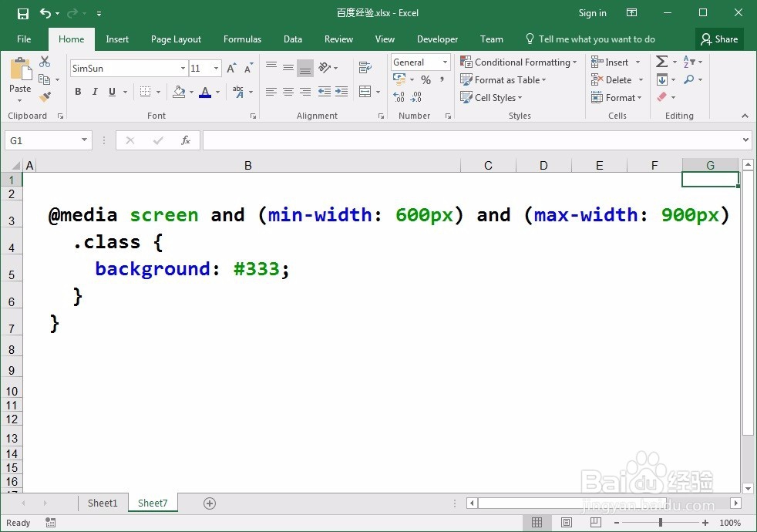The height and width of the screenshot is (532, 757).
Task: Undo the last action
Action: (x=45, y=14)
